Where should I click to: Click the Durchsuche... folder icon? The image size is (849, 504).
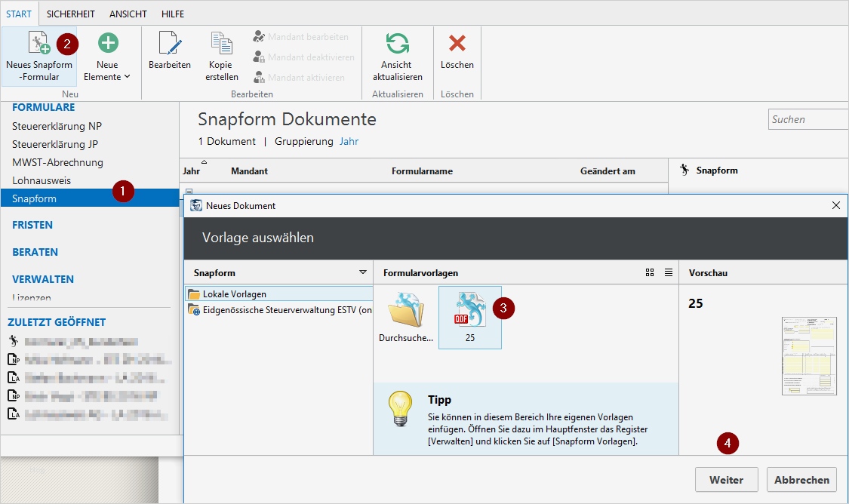point(405,310)
